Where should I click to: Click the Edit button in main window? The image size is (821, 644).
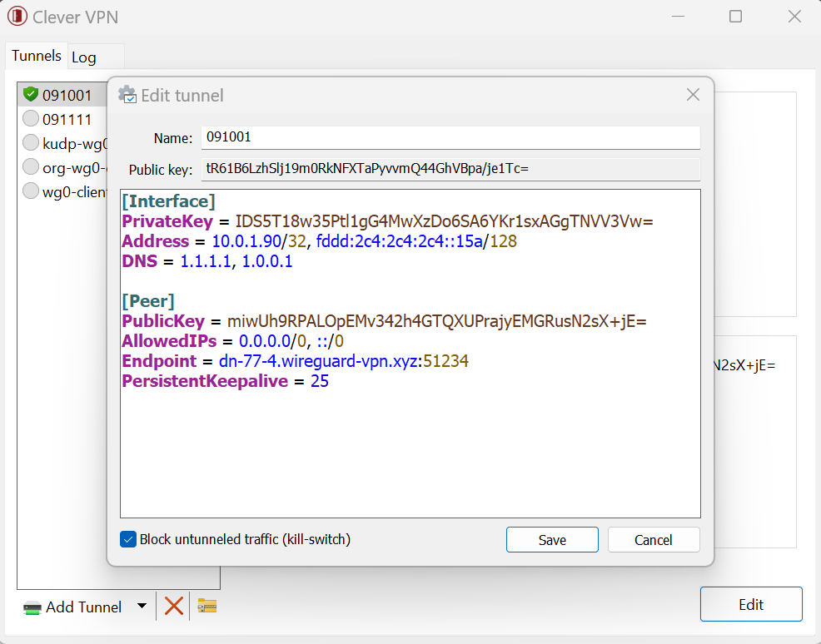[751, 604]
